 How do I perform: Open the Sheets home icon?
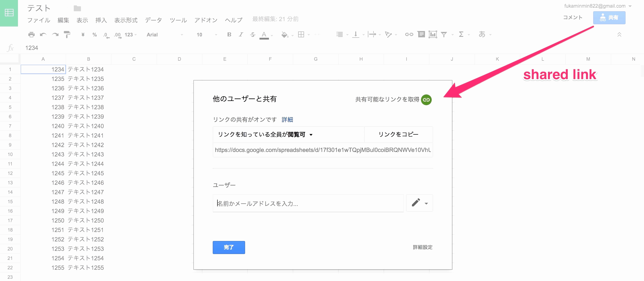tap(9, 13)
